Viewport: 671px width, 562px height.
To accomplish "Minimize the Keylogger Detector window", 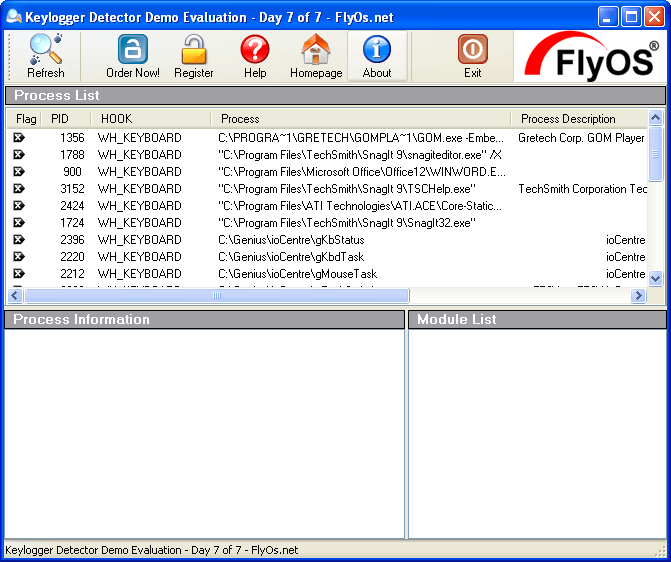I will click(x=608, y=17).
